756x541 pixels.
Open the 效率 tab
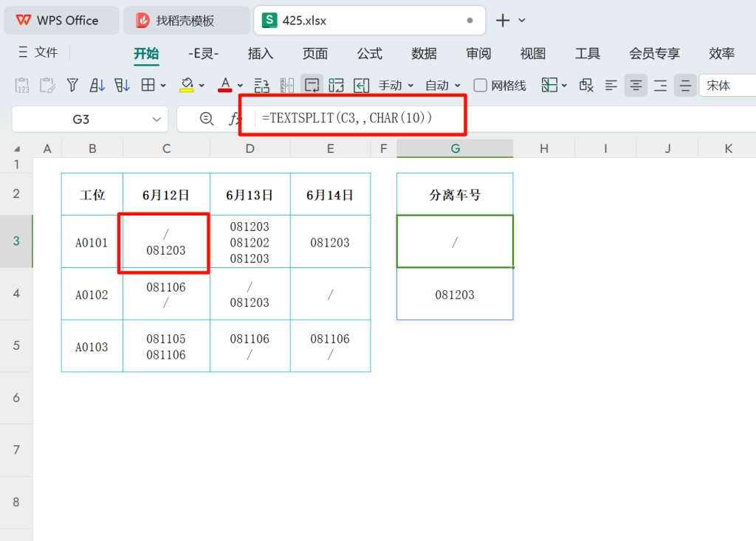(x=721, y=54)
